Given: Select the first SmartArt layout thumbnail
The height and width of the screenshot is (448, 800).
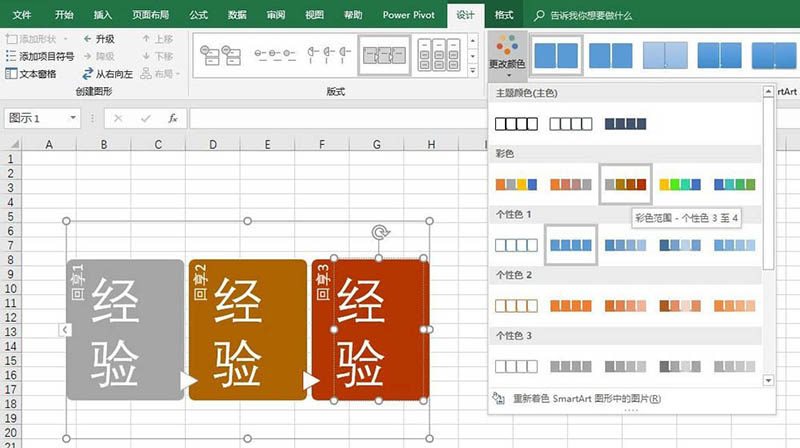Looking at the screenshot, I should tap(220, 55).
